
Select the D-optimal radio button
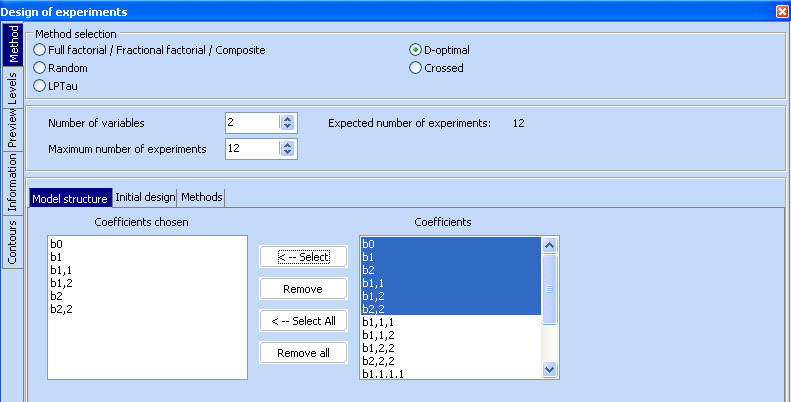(x=416, y=50)
